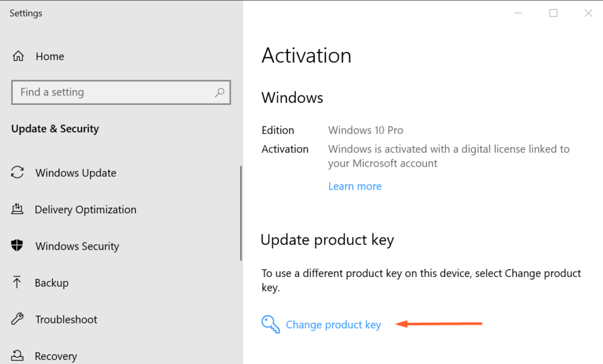Focus the Find a setting field

121,92
